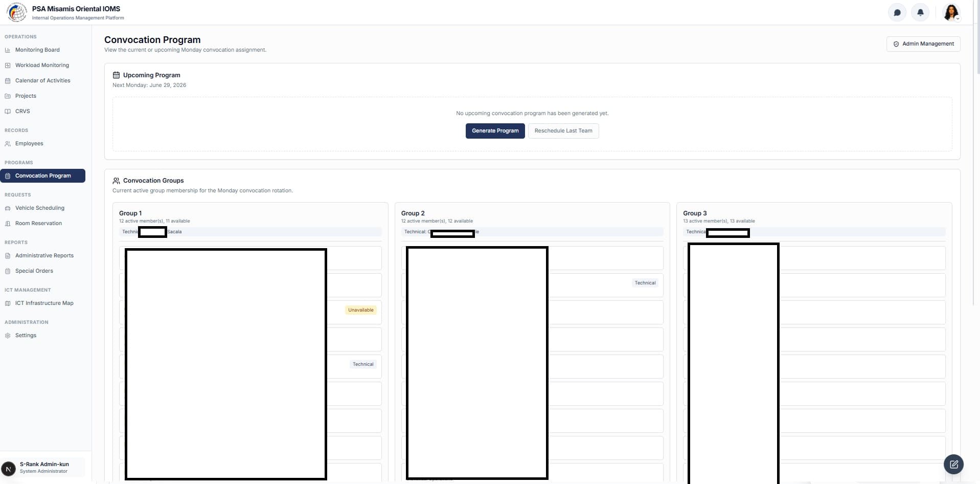980x484 pixels.
Task: Click the floating edit note icon
Action: [x=953, y=465]
